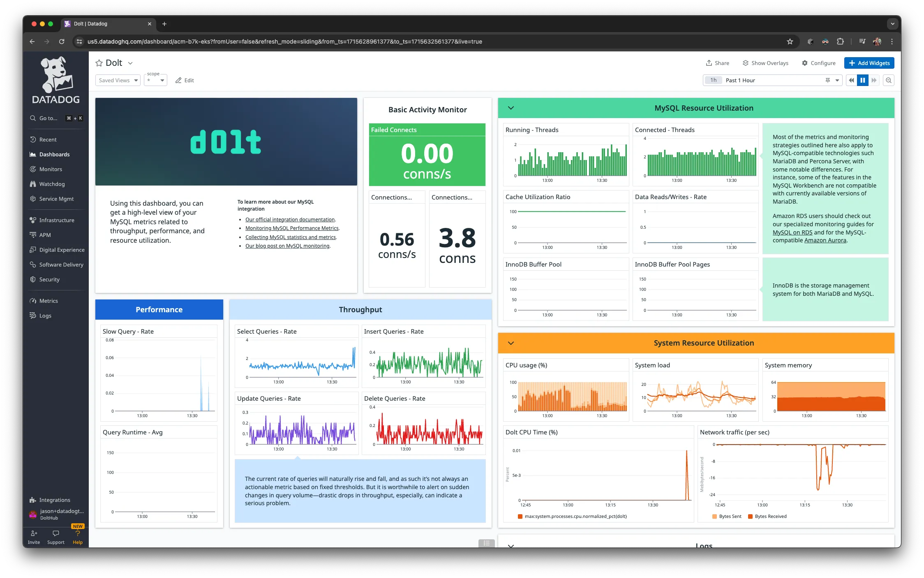This screenshot has height=578, width=924.
Task: Hide the Bytes Sent series in Network traffic
Action: click(730, 516)
